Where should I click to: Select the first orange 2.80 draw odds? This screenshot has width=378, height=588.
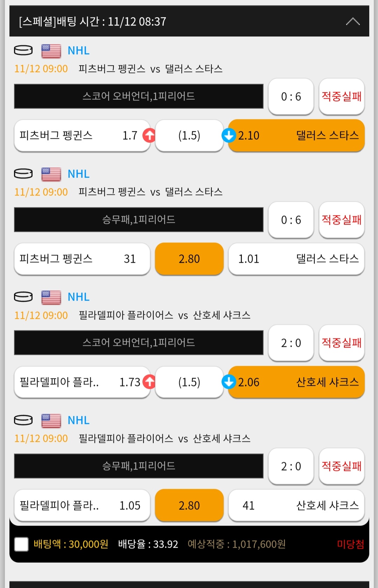point(189,259)
